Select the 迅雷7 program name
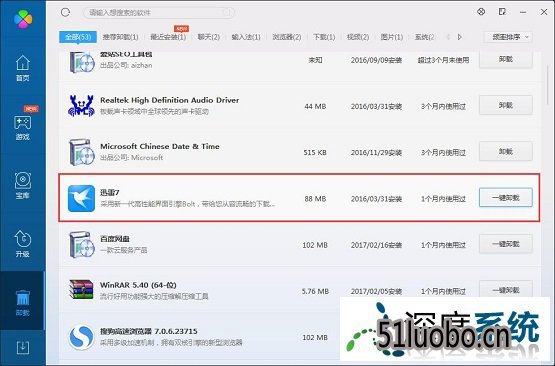The height and width of the screenshot is (366, 555). (110, 192)
